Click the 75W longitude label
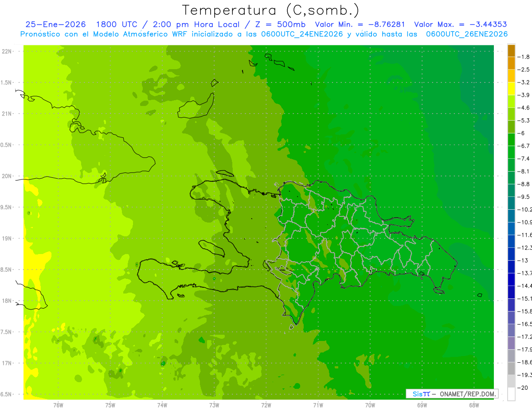 [x=110, y=405]
